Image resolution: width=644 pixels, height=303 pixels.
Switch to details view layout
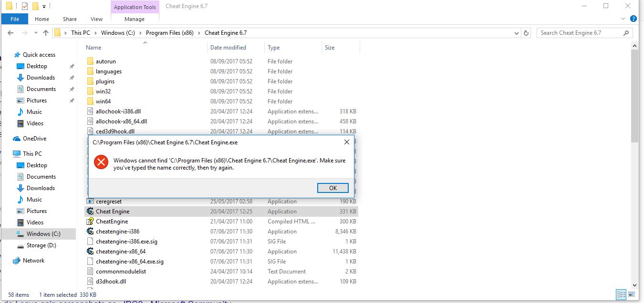tap(621, 294)
